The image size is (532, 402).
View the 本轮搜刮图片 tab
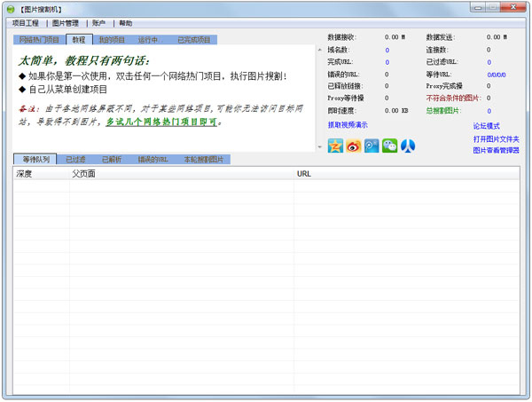click(205, 159)
